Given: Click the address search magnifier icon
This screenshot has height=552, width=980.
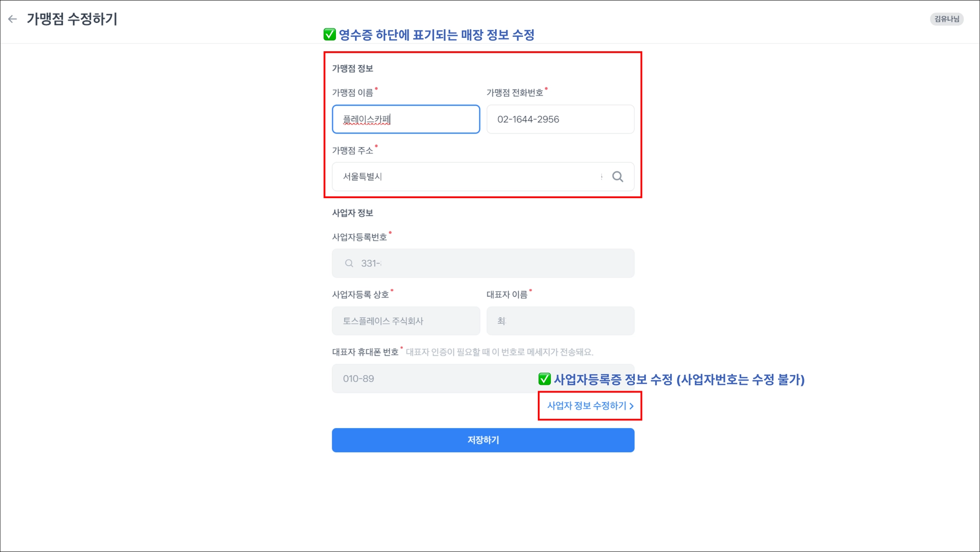Looking at the screenshot, I should (x=617, y=177).
